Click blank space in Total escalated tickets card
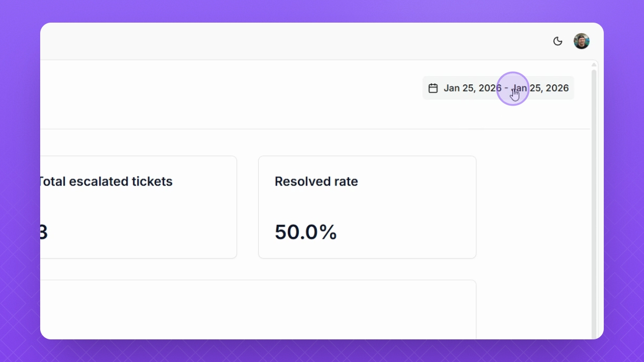Viewport: 644px width, 362px height. coord(151,221)
